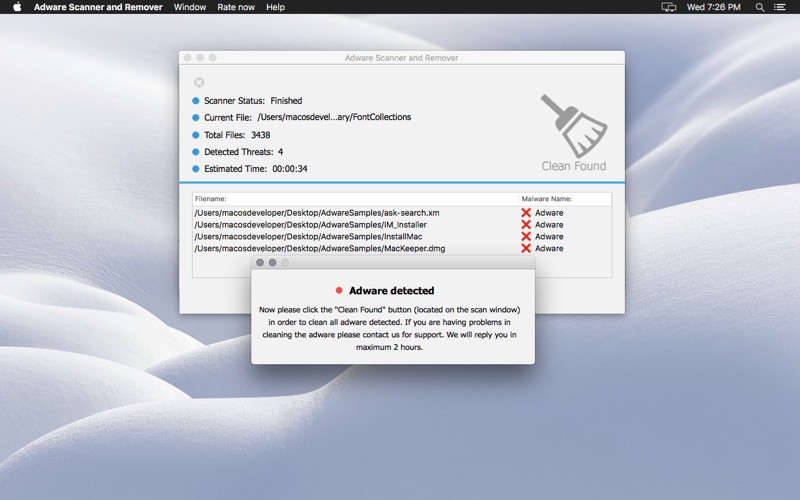This screenshot has width=800, height=500.
Task: Click blue bullet next to Current File
Action: click(x=195, y=118)
